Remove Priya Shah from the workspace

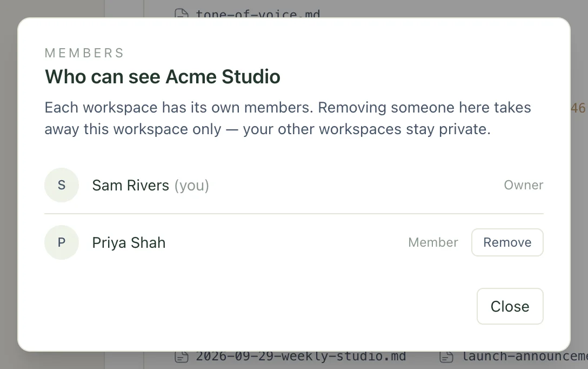(x=507, y=242)
